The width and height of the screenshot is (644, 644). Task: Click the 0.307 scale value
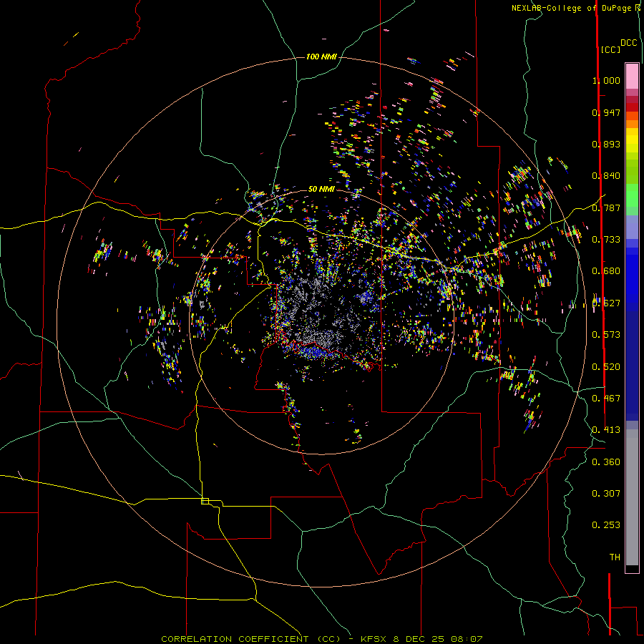[x=606, y=494]
